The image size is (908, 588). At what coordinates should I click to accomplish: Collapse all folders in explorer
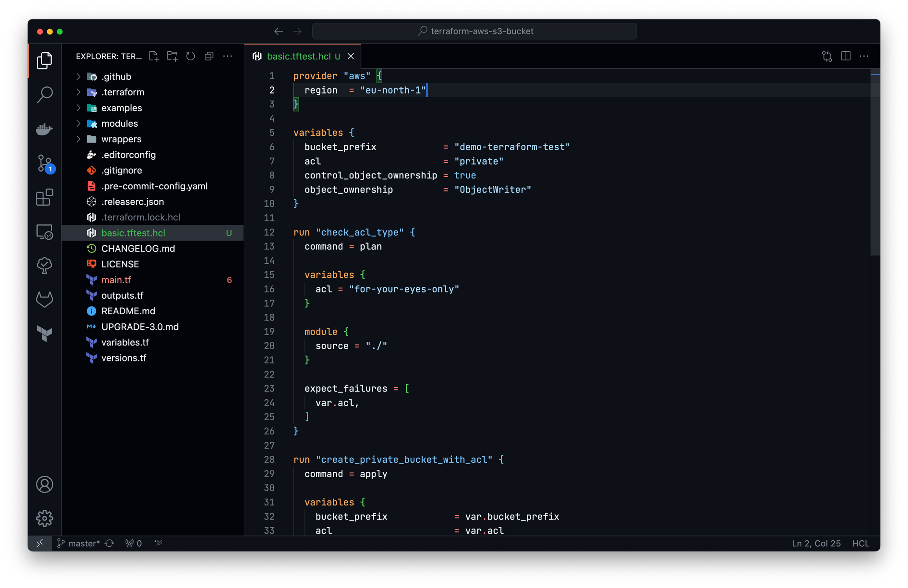coord(209,56)
